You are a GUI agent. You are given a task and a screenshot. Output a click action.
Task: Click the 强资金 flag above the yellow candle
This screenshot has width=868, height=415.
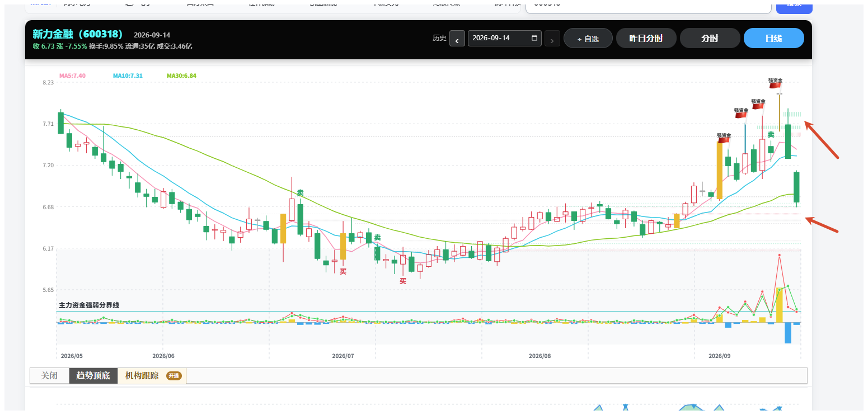[724, 138]
